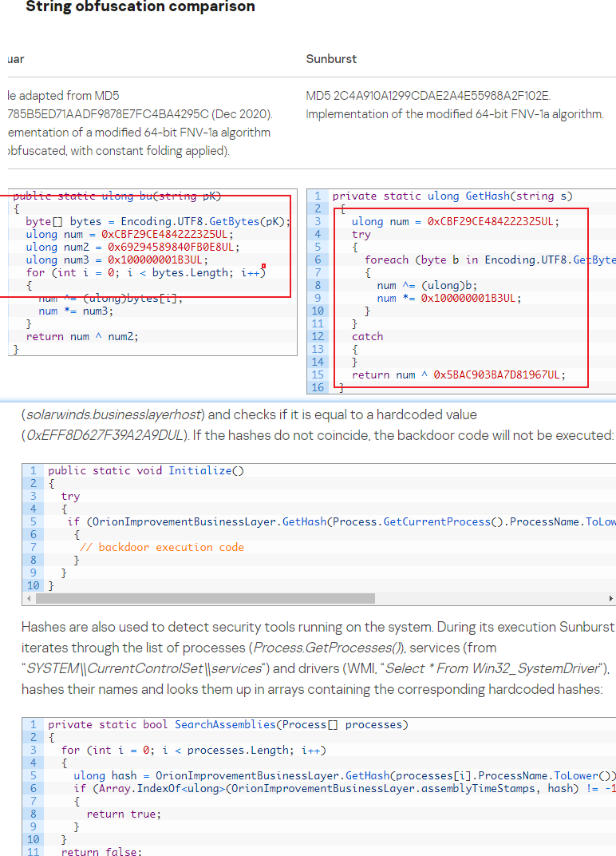
Task: Click the italic 'solarwinds.businesslayerhost' text
Action: pos(113,414)
